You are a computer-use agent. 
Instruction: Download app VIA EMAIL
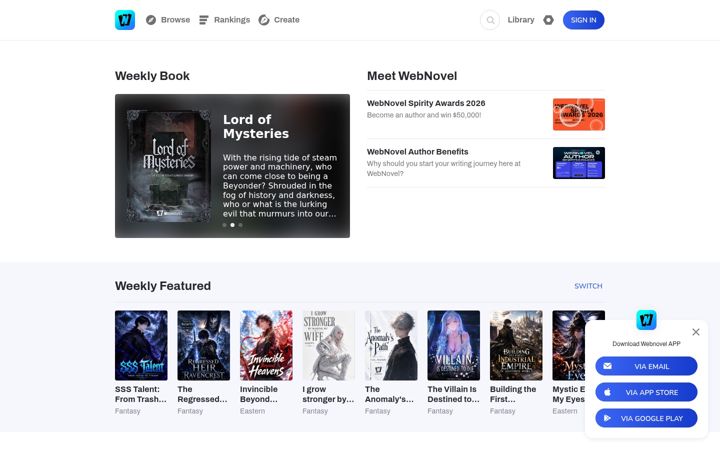point(646,366)
